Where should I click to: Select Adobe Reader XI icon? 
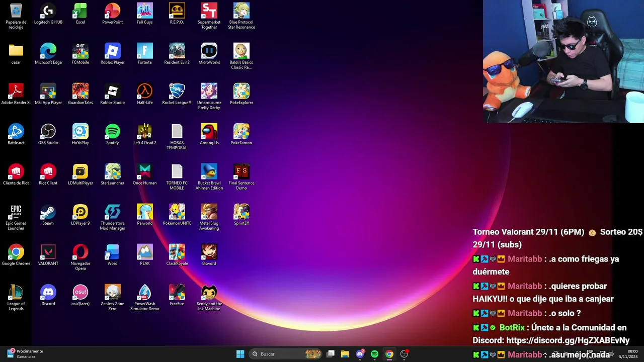point(16,94)
